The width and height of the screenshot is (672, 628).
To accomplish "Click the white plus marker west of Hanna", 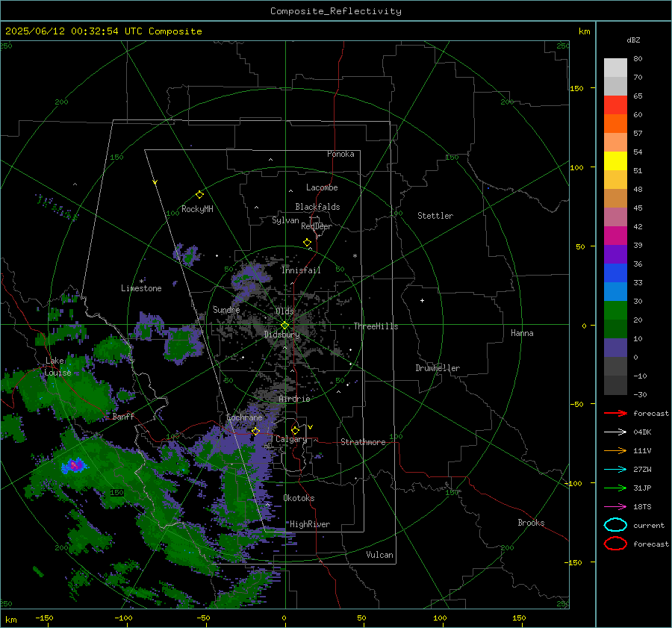I will coord(422,300).
